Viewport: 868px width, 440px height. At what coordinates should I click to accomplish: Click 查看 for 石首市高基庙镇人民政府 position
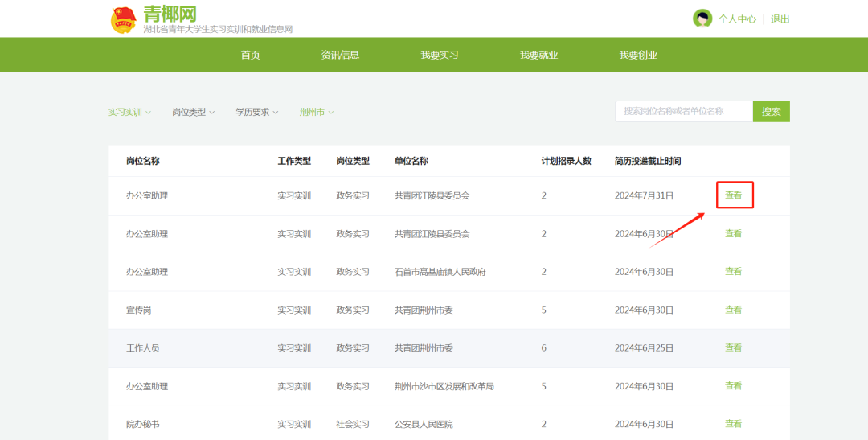click(x=733, y=272)
